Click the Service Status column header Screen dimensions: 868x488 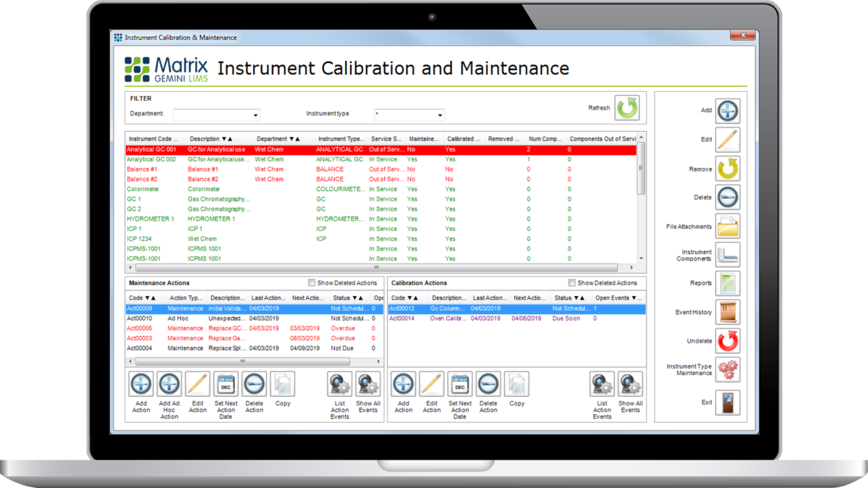coord(386,138)
